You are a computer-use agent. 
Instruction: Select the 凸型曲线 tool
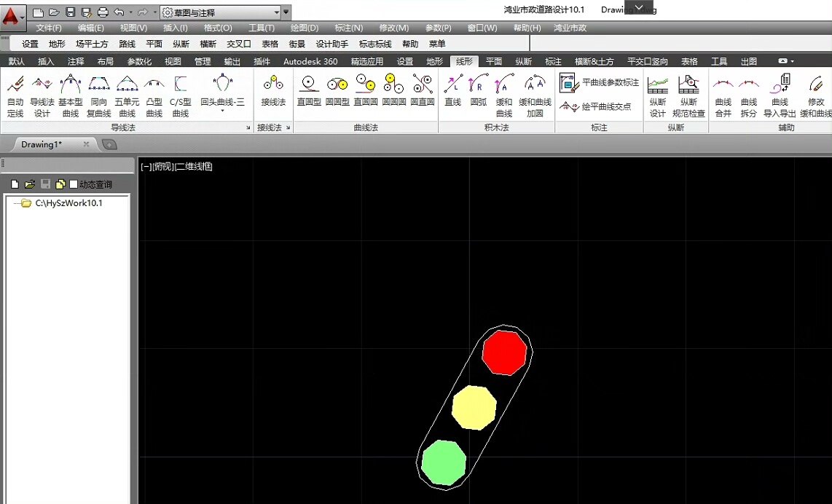click(154, 96)
